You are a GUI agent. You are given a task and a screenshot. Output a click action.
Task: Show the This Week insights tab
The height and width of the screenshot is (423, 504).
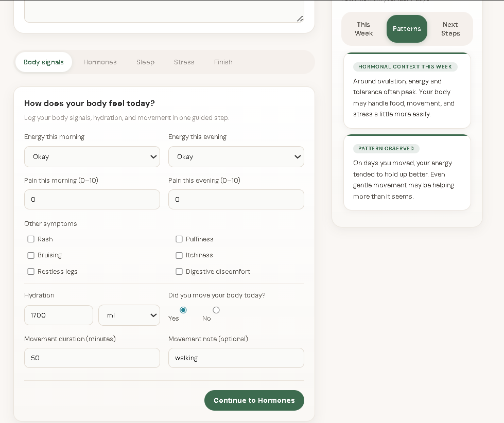[x=363, y=29]
